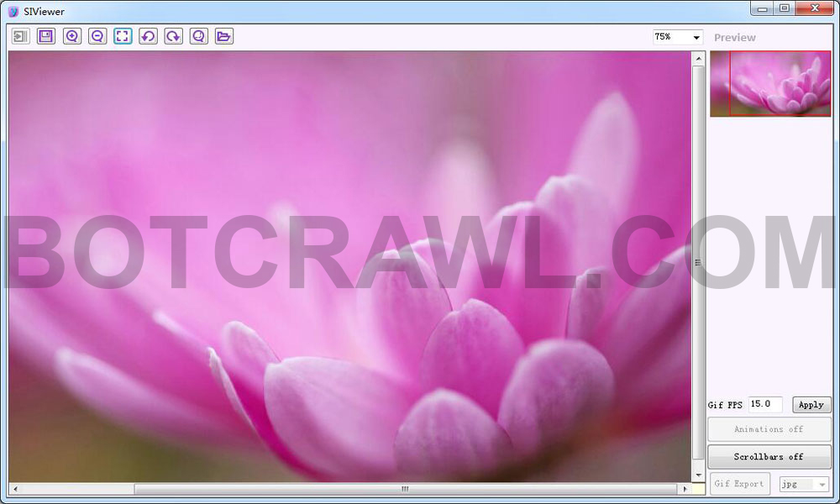Click the Gif Export button
The height and width of the screenshot is (504, 840).
[739, 483]
